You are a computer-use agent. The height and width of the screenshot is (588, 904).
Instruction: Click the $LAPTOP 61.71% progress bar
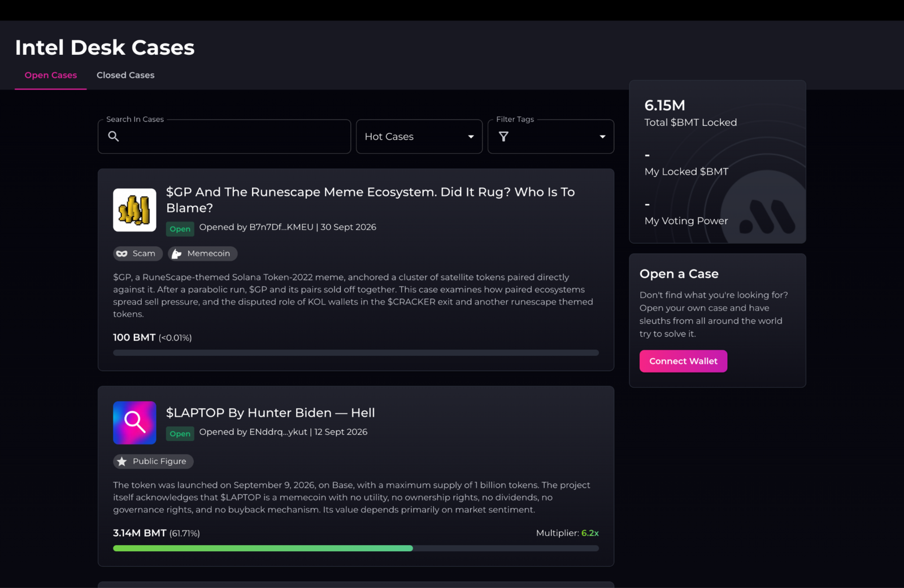356,548
